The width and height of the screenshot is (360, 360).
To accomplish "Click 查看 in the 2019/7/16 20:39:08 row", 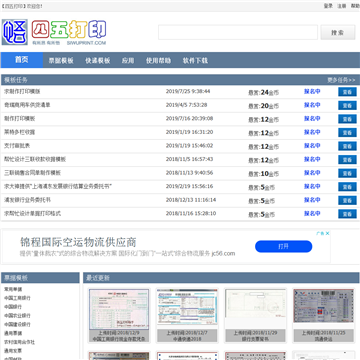I will pyautogui.click(x=347, y=119).
